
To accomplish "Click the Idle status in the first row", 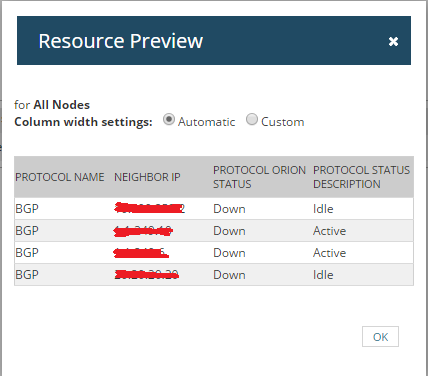I will [323, 209].
